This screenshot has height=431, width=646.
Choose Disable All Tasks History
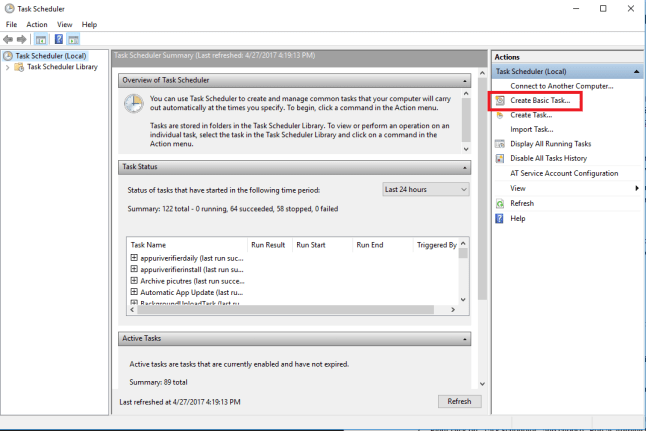click(548, 158)
